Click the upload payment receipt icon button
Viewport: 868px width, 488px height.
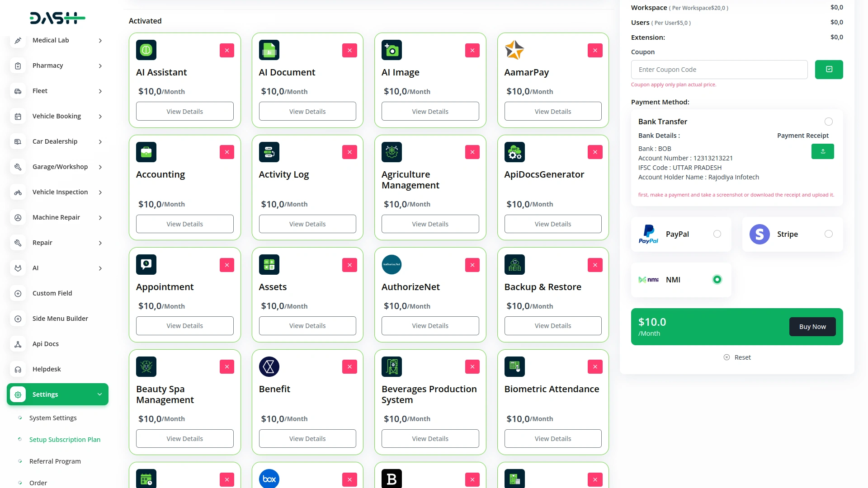point(822,151)
